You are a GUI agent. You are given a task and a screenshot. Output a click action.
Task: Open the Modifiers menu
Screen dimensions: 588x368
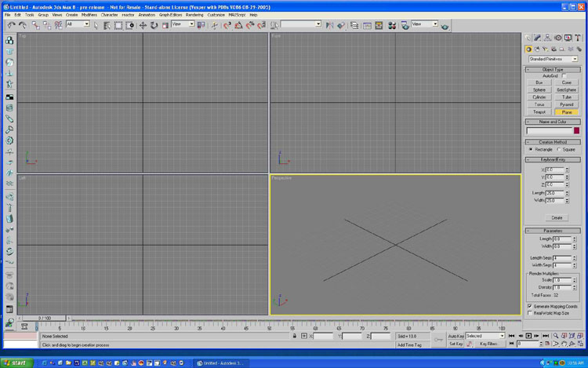(89, 15)
